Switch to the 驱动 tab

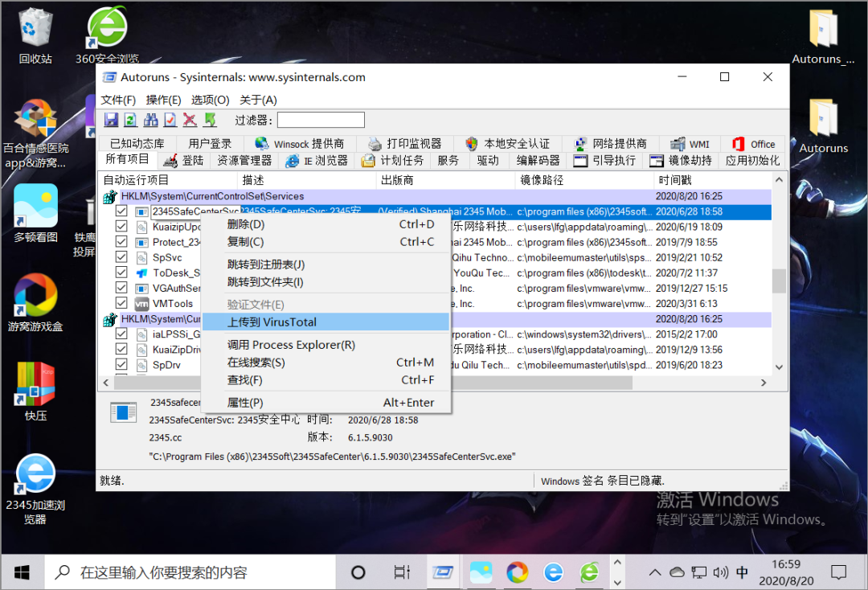click(489, 160)
